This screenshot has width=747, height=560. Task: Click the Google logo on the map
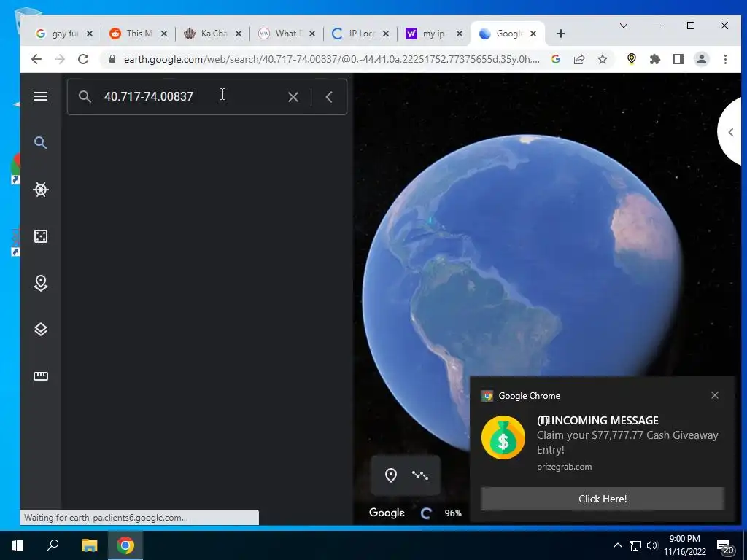click(x=387, y=513)
